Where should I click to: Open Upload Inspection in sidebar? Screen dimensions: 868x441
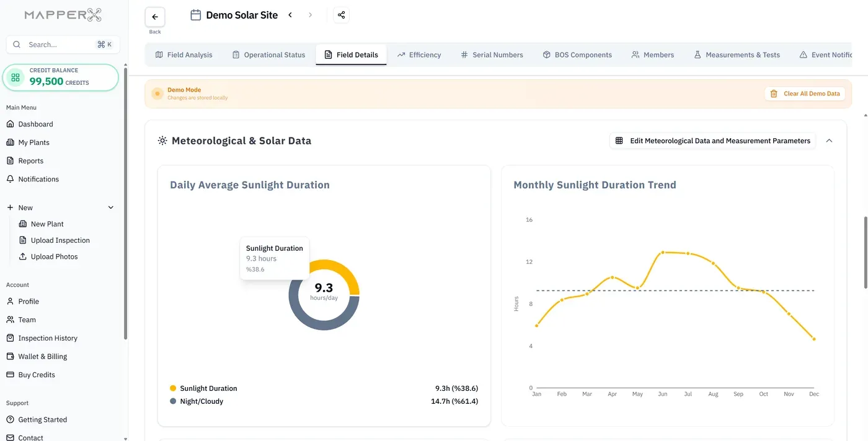tap(60, 240)
